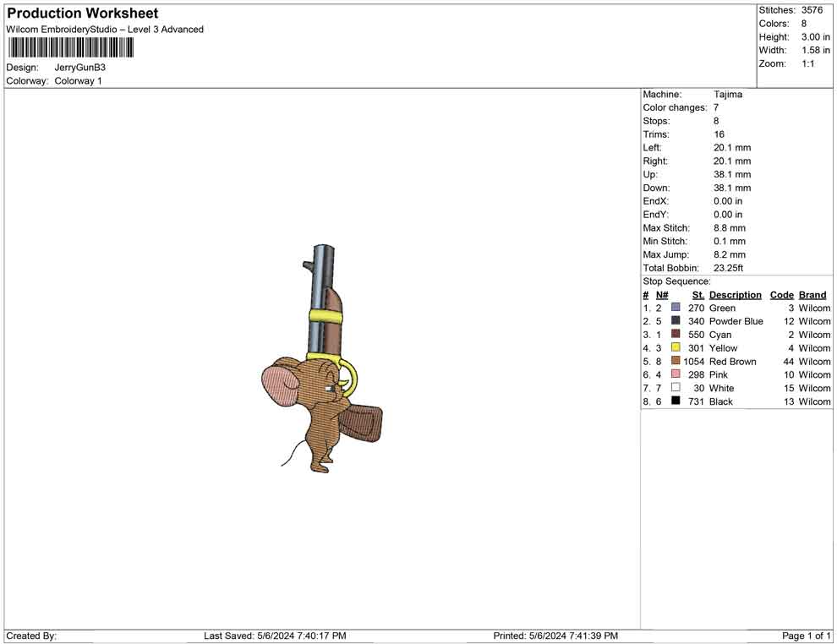The image size is (837, 644).
Task: Click the Left value '20.1 mm'
Action: 732,147
